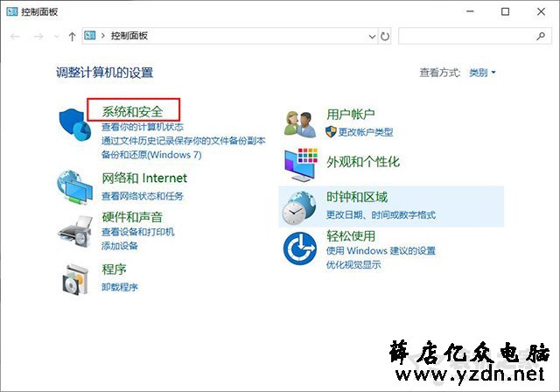The image size is (560, 392).
Task: Open the 用户帐户 people icon
Action: (x=299, y=124)
